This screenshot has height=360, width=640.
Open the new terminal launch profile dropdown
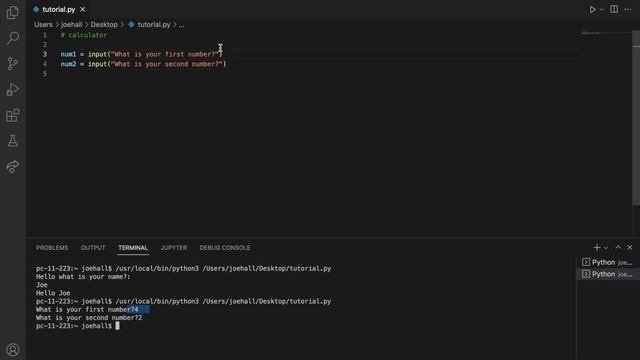click(606, 248)
